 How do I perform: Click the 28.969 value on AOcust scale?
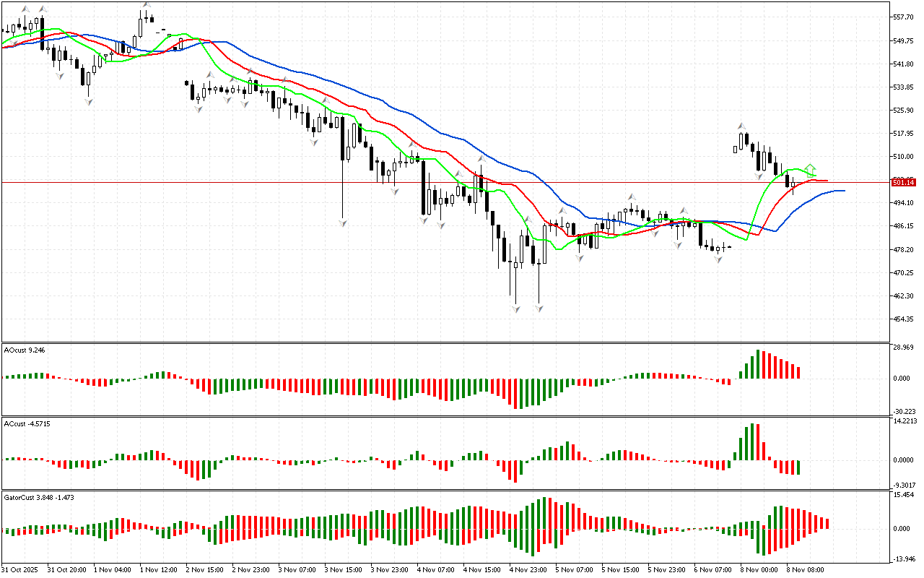click(x=905, y=348)
